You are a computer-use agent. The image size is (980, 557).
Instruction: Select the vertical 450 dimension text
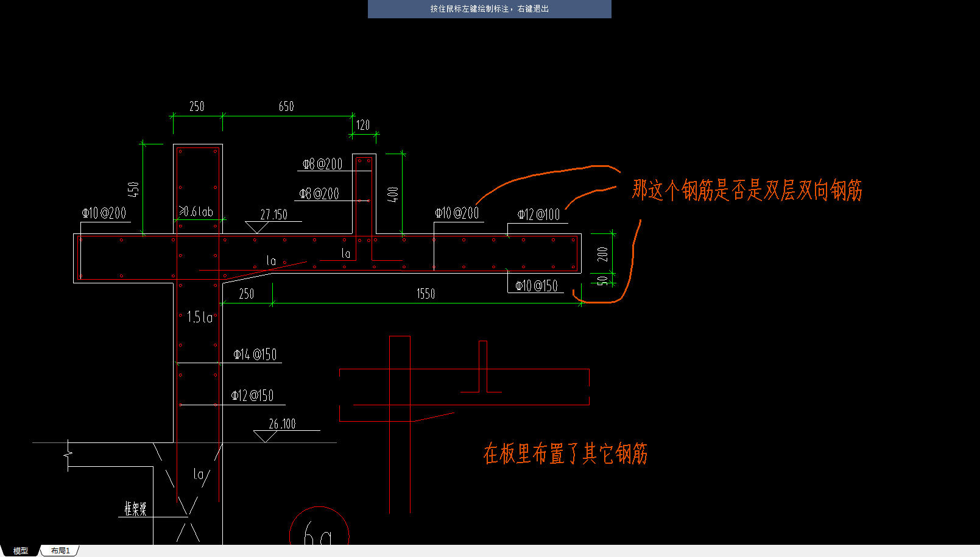coord(133,190)
